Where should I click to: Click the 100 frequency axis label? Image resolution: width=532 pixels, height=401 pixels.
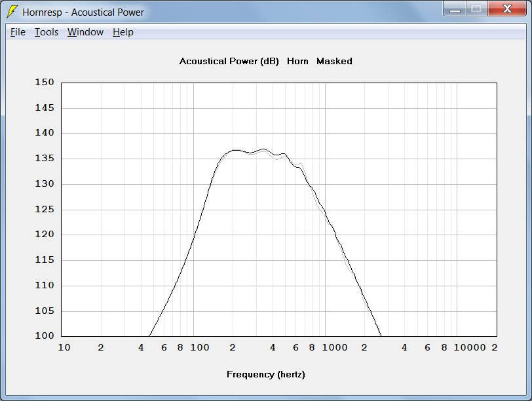(x=199, y=347)
